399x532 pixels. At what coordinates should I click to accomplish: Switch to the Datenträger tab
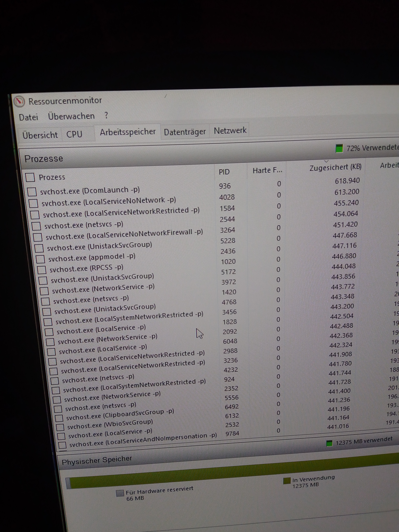click(x=185, y=132)
